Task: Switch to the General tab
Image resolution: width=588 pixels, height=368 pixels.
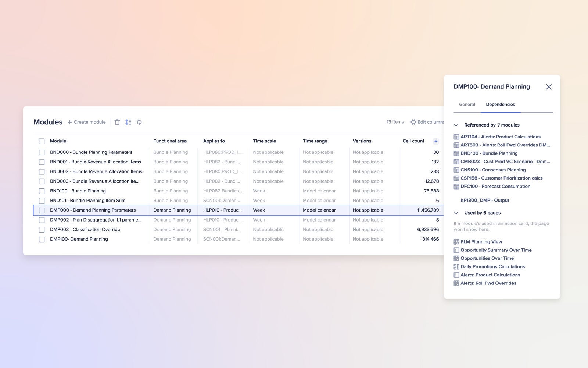Action: click(466, 104)
